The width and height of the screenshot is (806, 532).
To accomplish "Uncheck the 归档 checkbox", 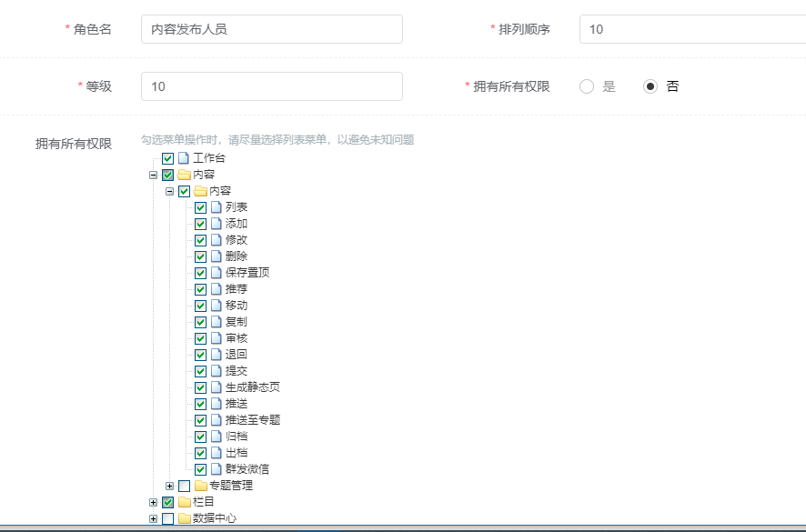I will click(x=200, y=437).
